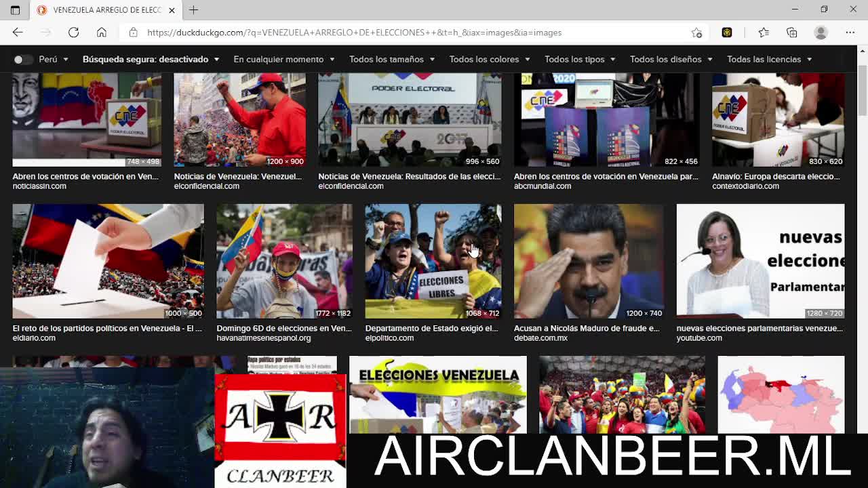Click title 'Alnavío: Europa descarta eleccio...'
This screenshot has width=868, height=488.
776,176
